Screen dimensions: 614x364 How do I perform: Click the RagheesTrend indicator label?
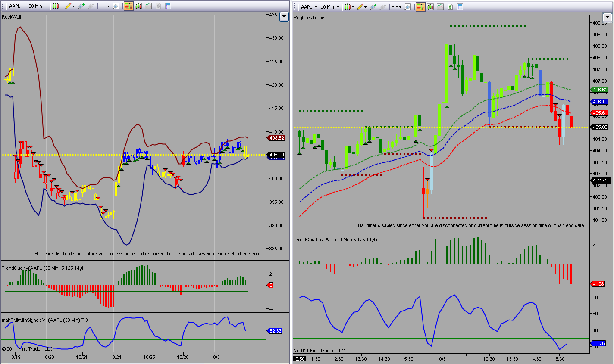[x=309, y=18]
